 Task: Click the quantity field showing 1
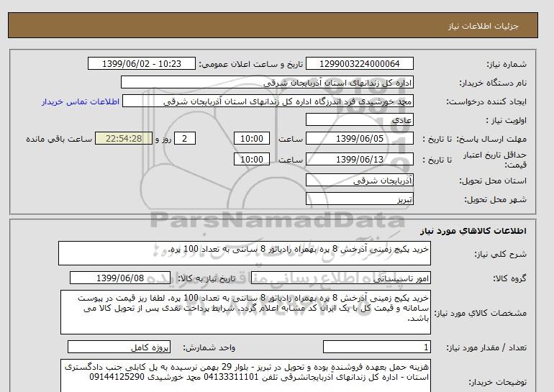tap(377, 347)
